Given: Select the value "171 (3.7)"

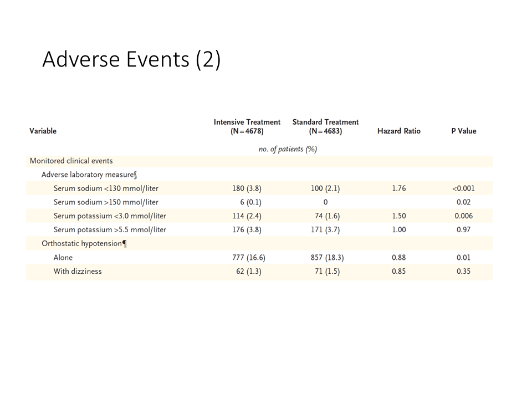Looking at the screenshot, I should [x=325, y=229].
